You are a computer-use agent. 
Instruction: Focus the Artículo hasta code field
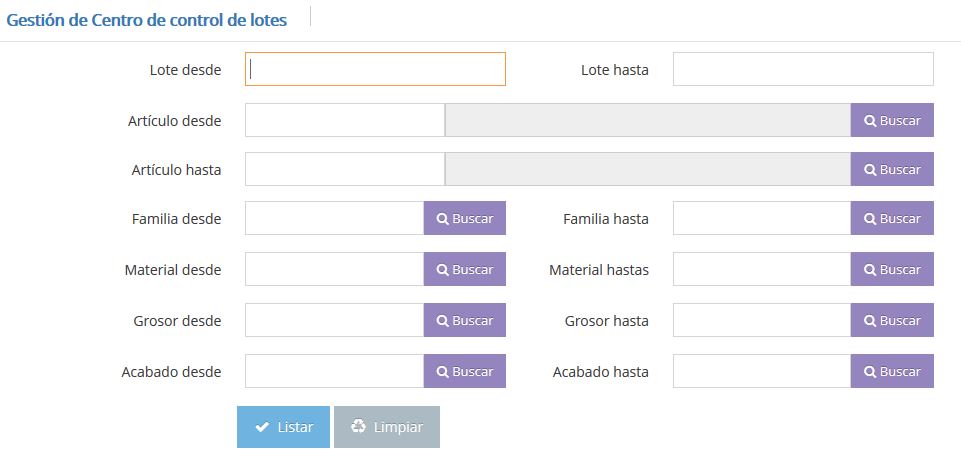point(344,169)
